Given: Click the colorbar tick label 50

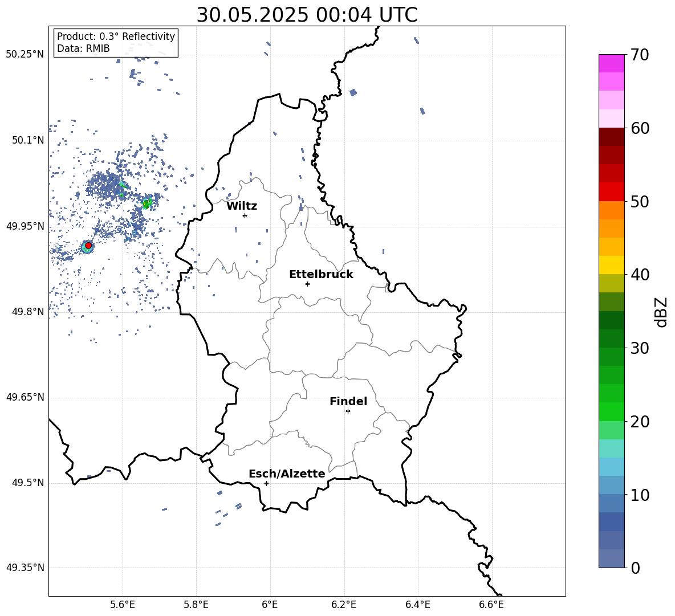Looking at the screenshot, I should point(640,201).
